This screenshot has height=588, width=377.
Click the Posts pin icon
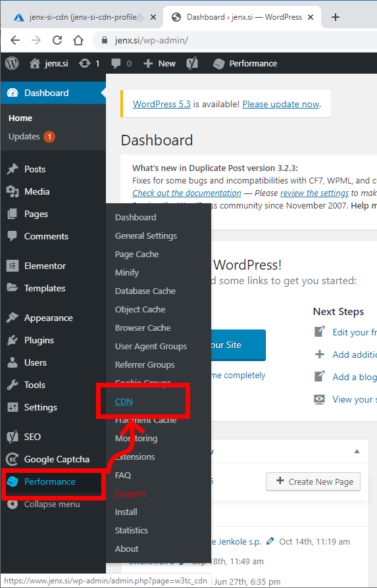13,169
